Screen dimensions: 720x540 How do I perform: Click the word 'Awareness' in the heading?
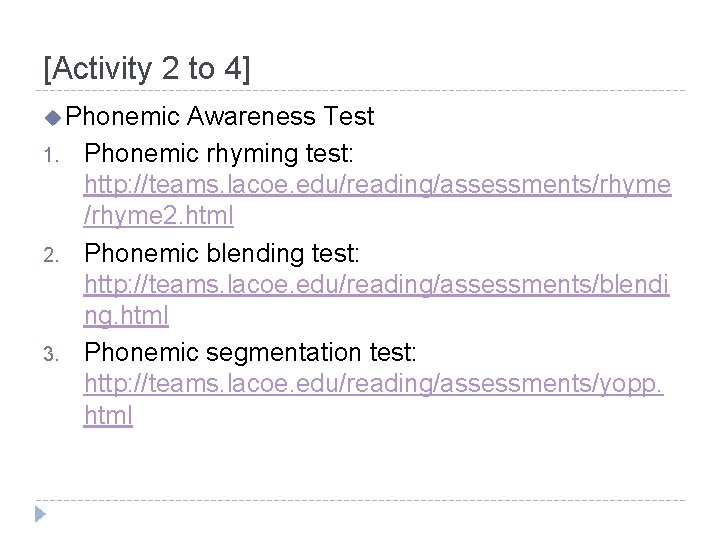pyautogui.click(x=252, y=117)
